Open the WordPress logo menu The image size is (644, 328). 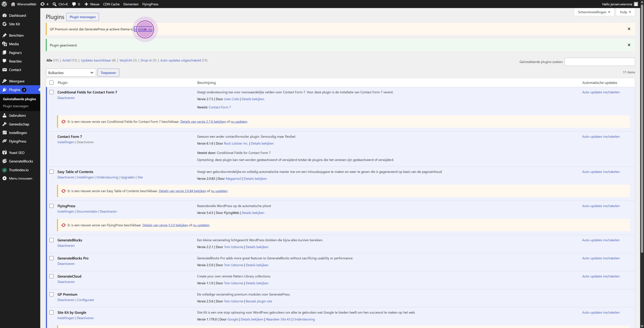point(4,4)
